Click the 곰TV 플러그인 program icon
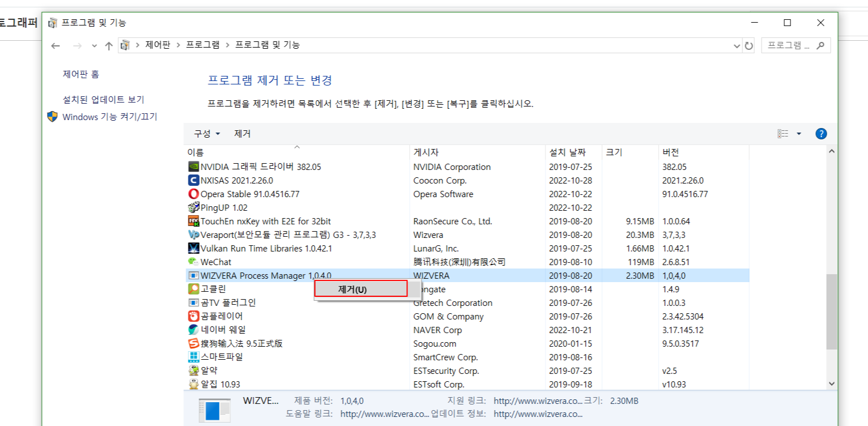 (194, 303)
